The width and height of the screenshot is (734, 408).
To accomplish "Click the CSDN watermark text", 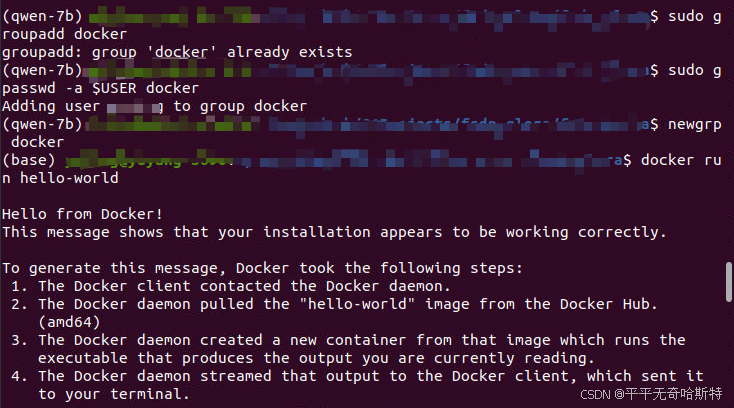I will pos(651,394).
